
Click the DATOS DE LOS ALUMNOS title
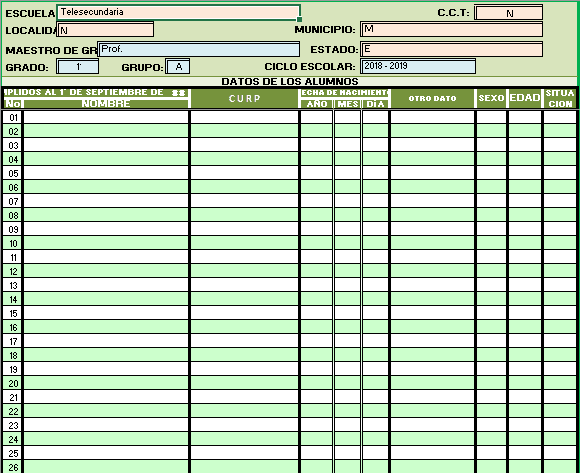(x=290, y=81)
